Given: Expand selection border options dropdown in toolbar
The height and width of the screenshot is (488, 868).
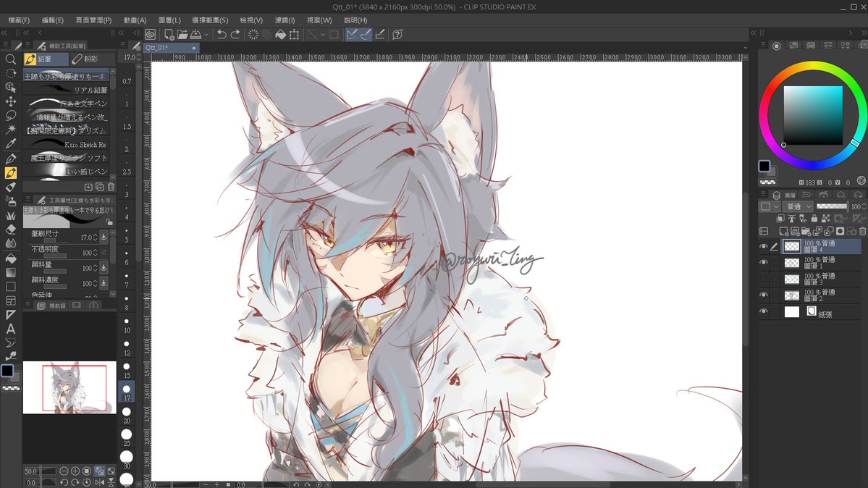Looking at the screenshot, I should (323, 34).
